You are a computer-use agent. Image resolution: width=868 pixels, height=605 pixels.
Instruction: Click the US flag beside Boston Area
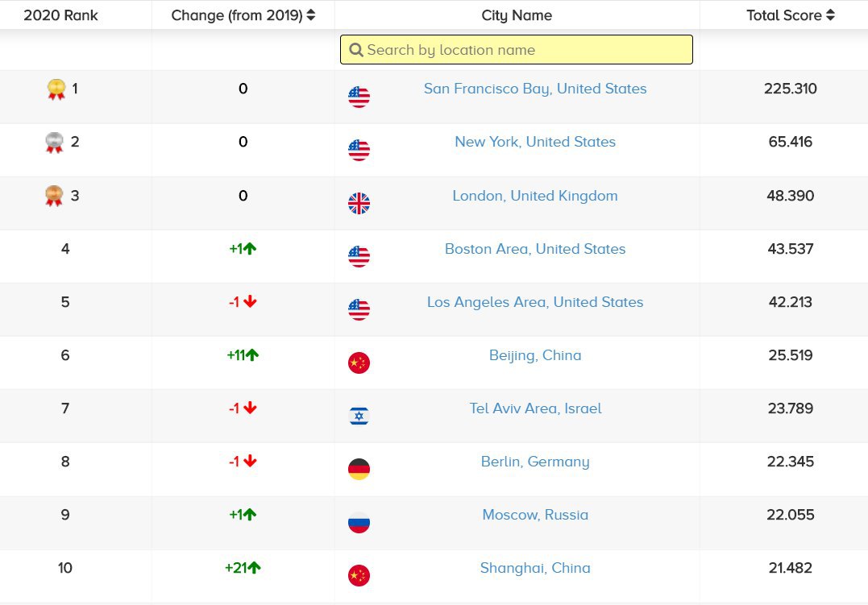359,257
